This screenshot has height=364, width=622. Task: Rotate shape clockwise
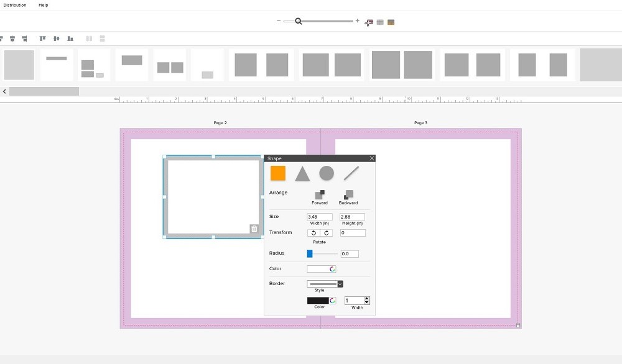(327, 233)
